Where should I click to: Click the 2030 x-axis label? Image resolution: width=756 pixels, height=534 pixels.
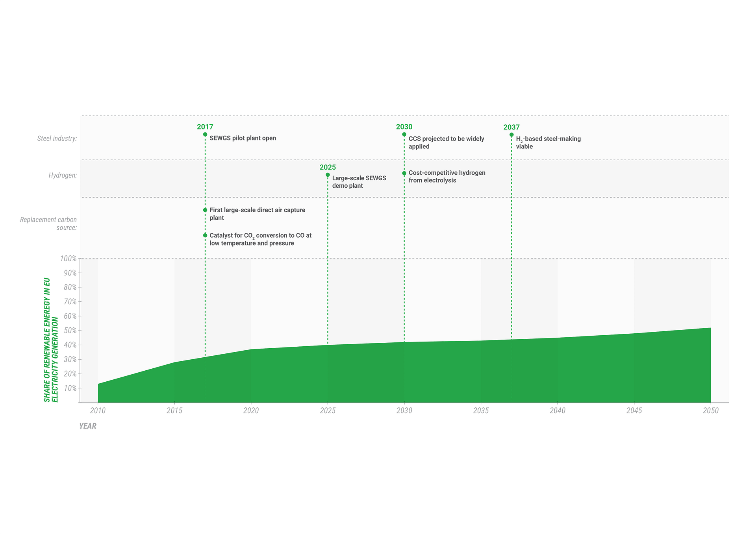pyautogui.click(x=404, y=410)
